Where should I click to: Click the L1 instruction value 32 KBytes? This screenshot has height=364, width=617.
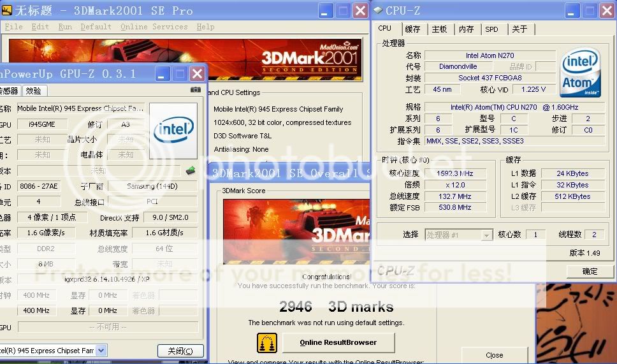tap(572, 185)
